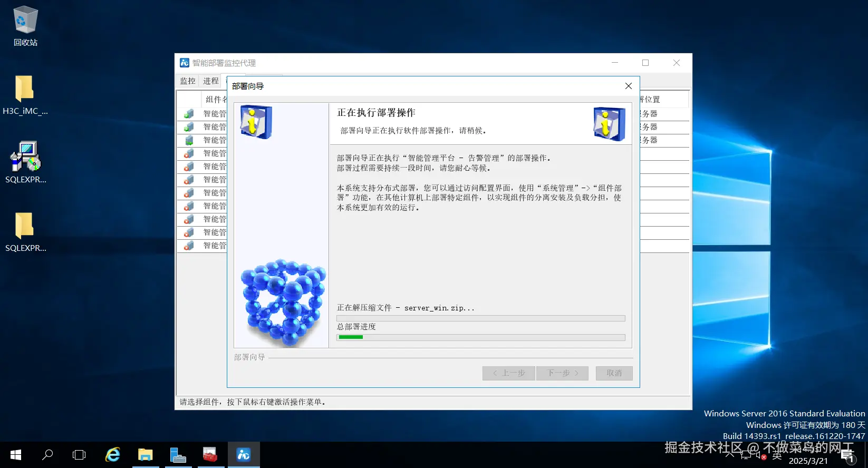Open the Windows Start menu

(x=16, y=455)
